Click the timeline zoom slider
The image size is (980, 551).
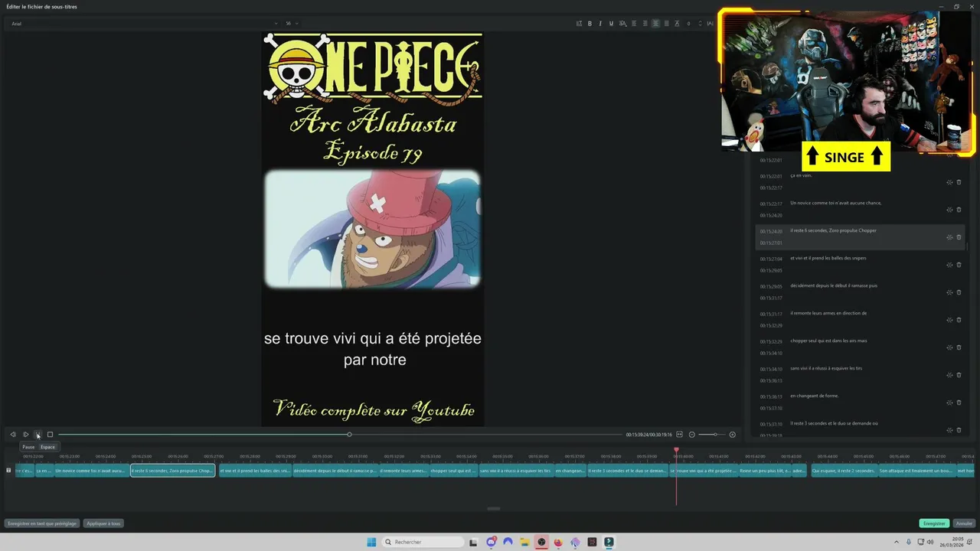click(x=712, y=435)
